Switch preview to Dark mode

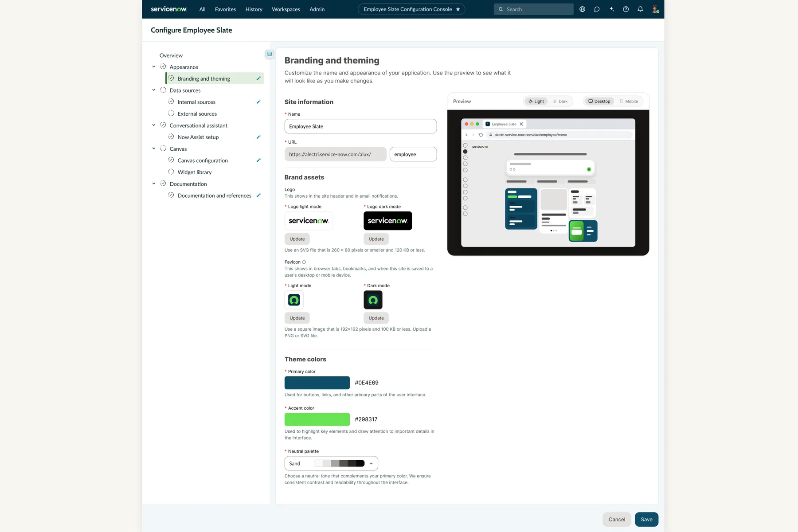(x=560, y=101)
